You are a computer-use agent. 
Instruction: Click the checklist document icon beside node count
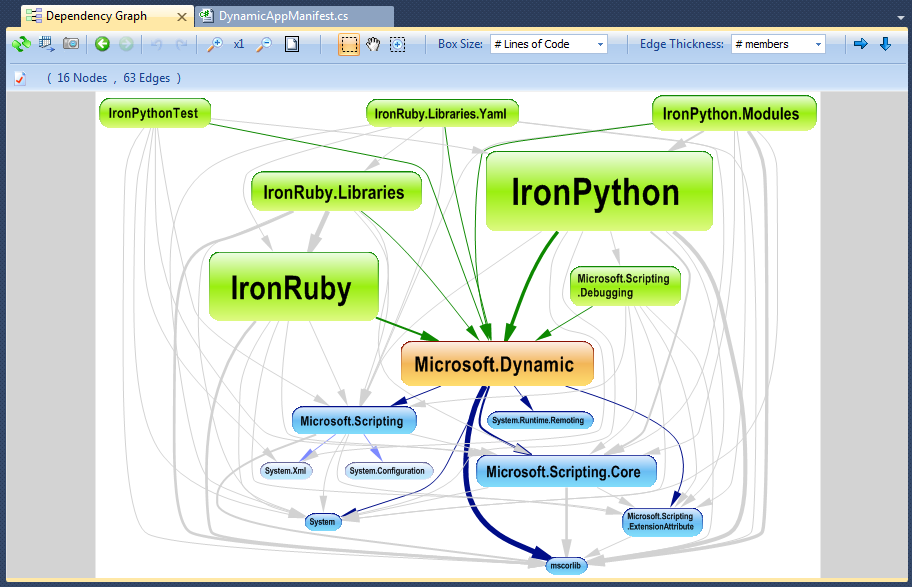pos(20,78)
